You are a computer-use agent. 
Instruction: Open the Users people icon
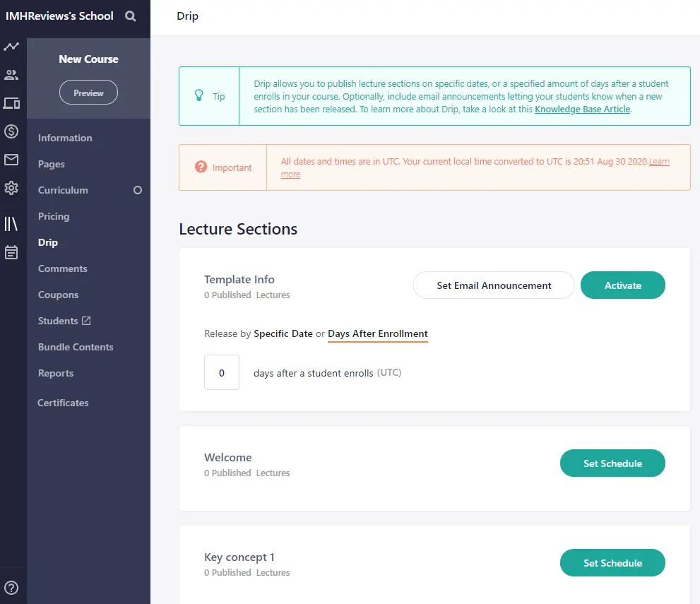(x=11, y=75)
